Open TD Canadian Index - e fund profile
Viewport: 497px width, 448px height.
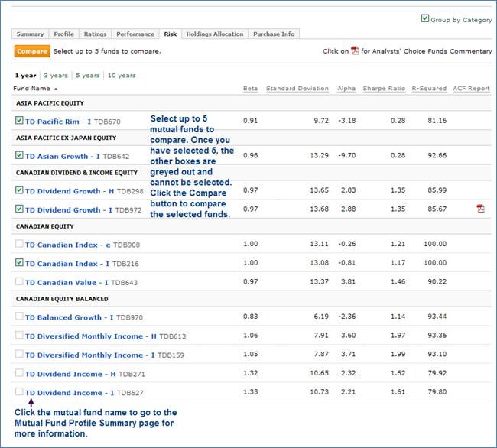[68, 245]
